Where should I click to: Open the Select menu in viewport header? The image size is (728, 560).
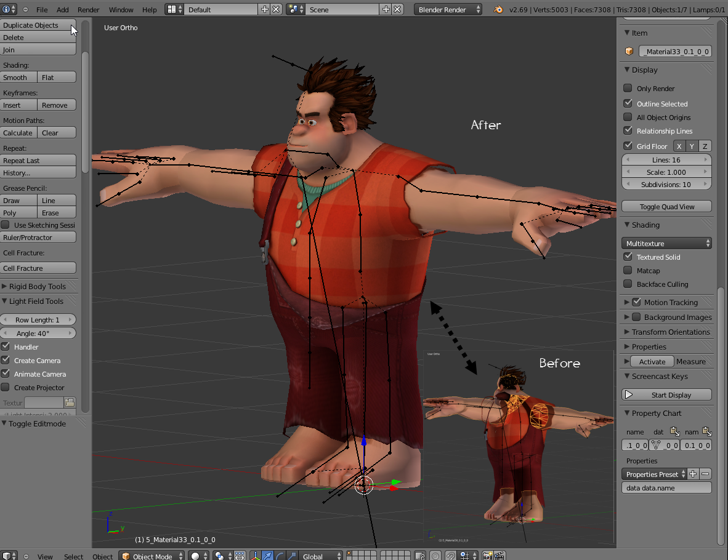pyautogui.click(x=73, y=556)
